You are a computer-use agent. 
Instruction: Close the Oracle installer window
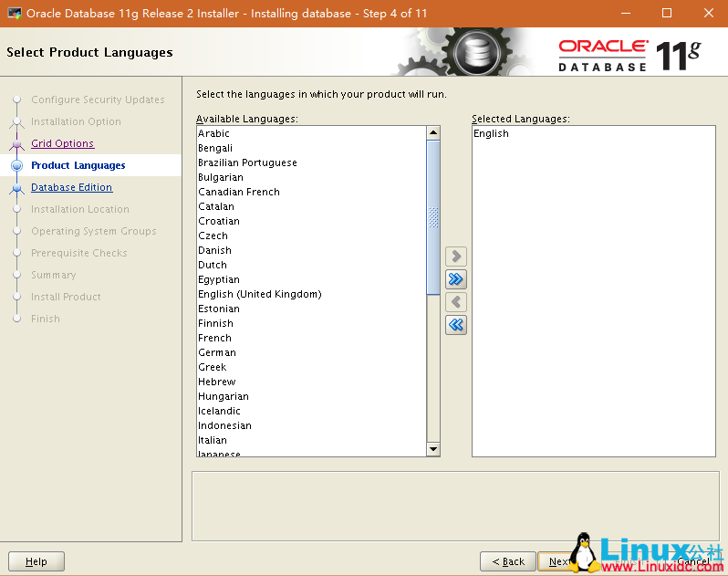tap(709, 13)
